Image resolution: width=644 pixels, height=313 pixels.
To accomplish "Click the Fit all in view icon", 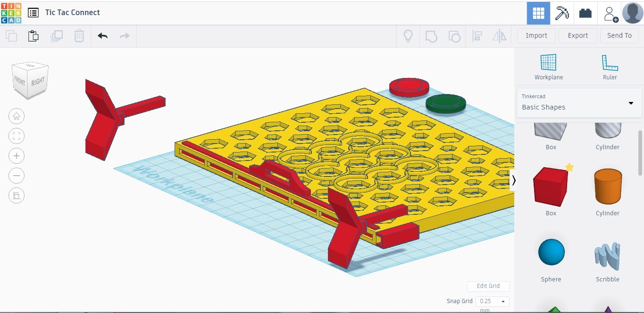I will tap(17, 136).
